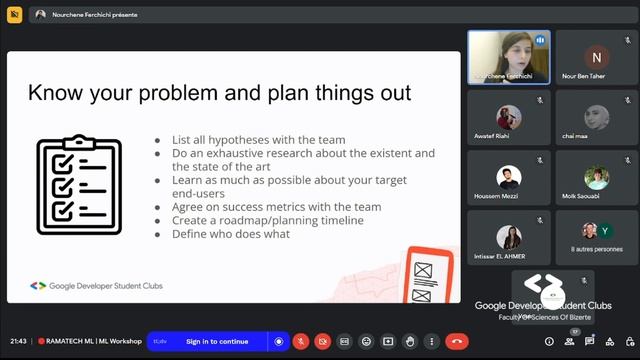Select the Molk Saouabi participant tile

click(597, 178)
